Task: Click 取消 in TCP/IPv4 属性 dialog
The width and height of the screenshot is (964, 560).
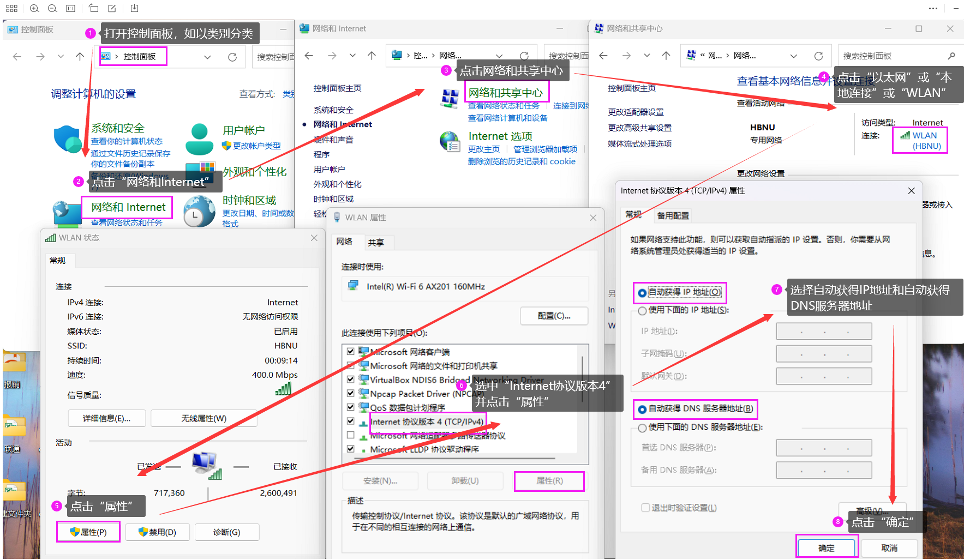Action: point(889,548)
